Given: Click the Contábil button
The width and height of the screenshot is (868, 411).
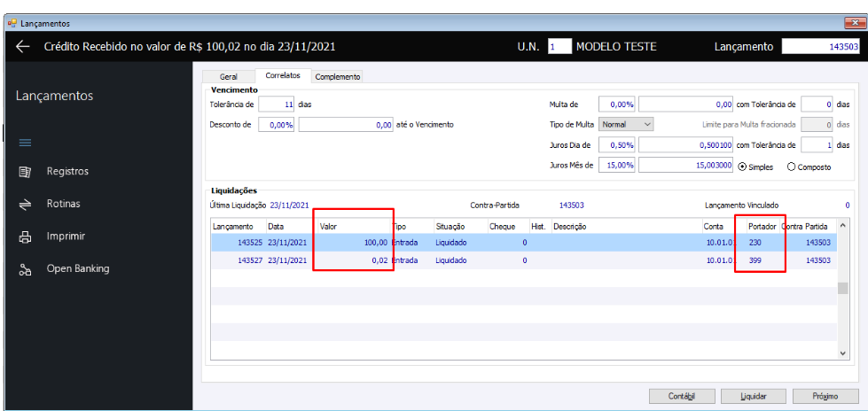Looking at the screenshot, I should [x=681, y=396].
